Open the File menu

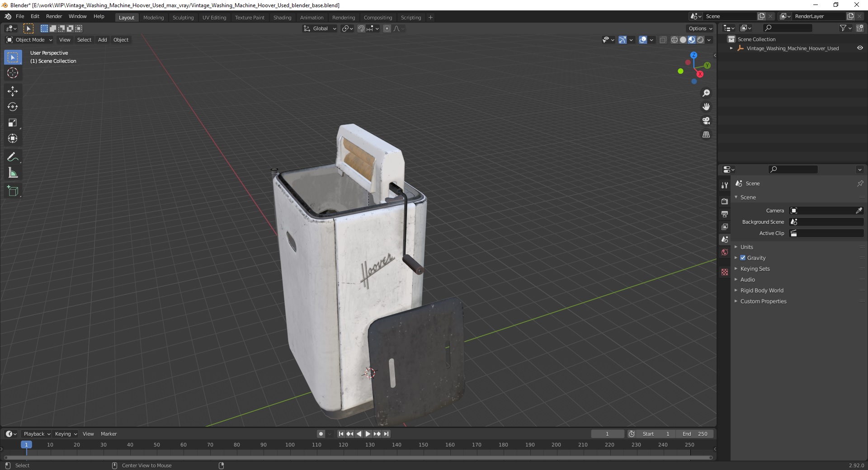pos(20,16)
